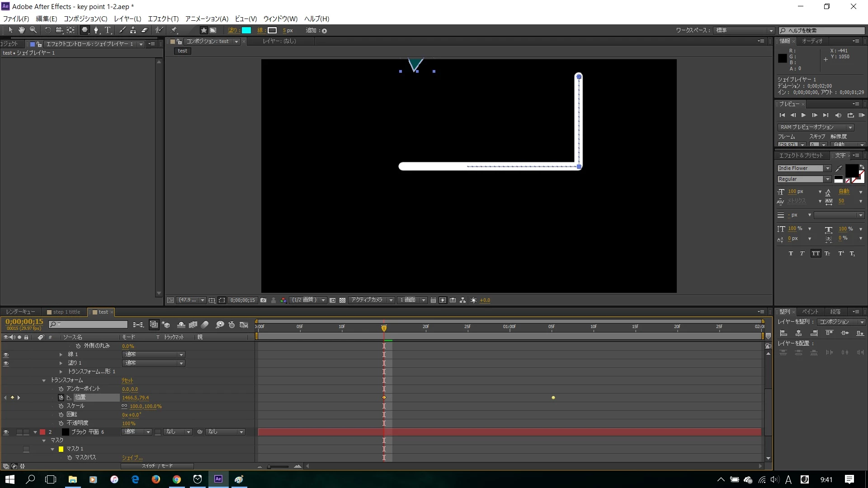Select the Puppet Pin tool

coord(174,30)
